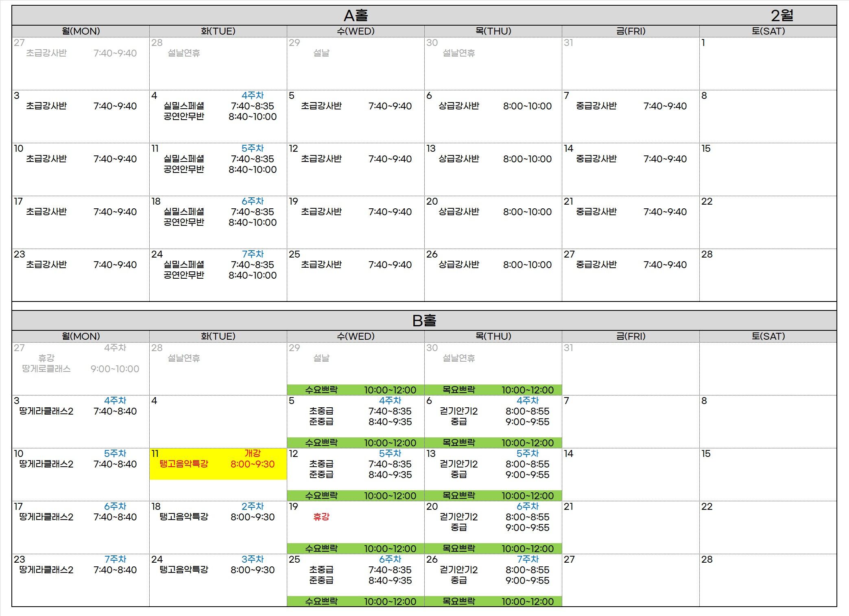Click the B홀 section header

[424, 321]
